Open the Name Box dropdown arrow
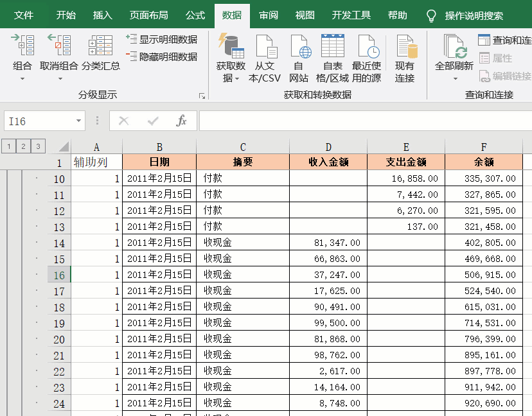This screenshot has height=416, width=532. (79, 121)
